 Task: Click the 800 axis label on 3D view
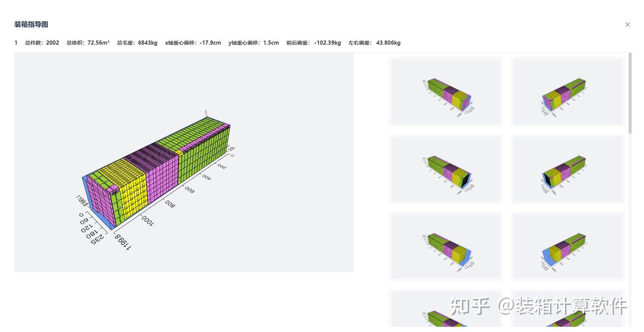pos(170,204)
